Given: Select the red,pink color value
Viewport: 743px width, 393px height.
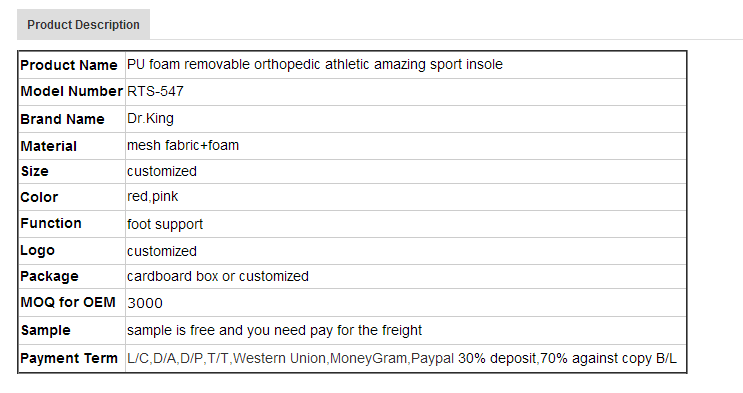Looking at the screenshot, I should [153, 196].
